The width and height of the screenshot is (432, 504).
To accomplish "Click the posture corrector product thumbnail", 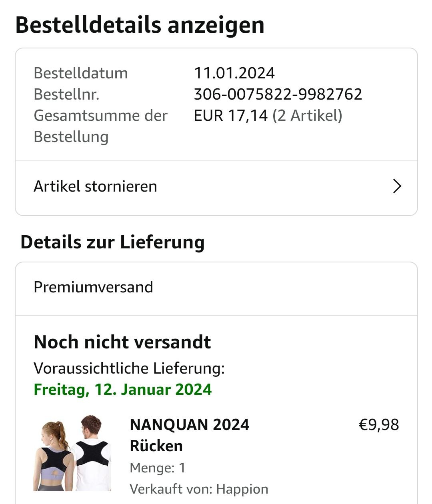I will click(x=72, y=453).
